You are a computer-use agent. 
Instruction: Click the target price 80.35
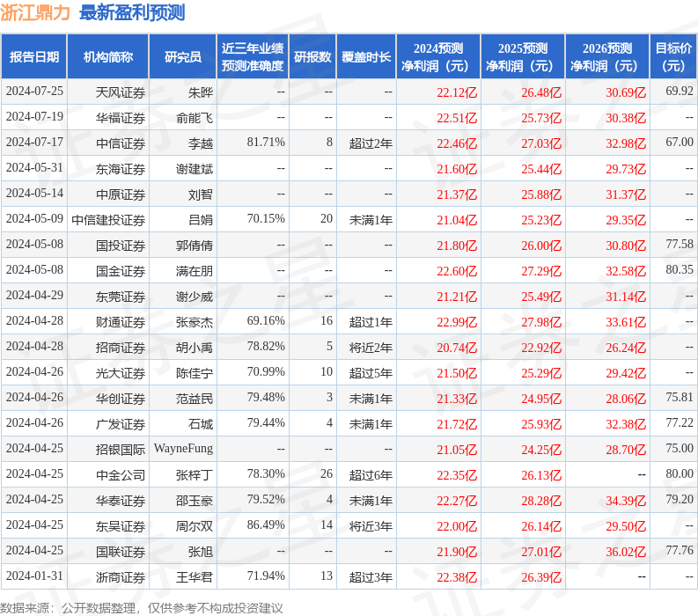(680, 269)
